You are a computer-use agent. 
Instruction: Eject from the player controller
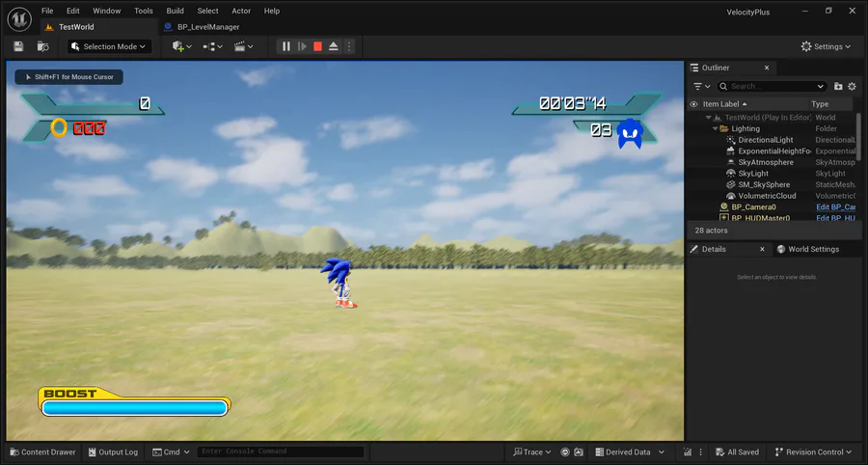[x=334, y=46]
